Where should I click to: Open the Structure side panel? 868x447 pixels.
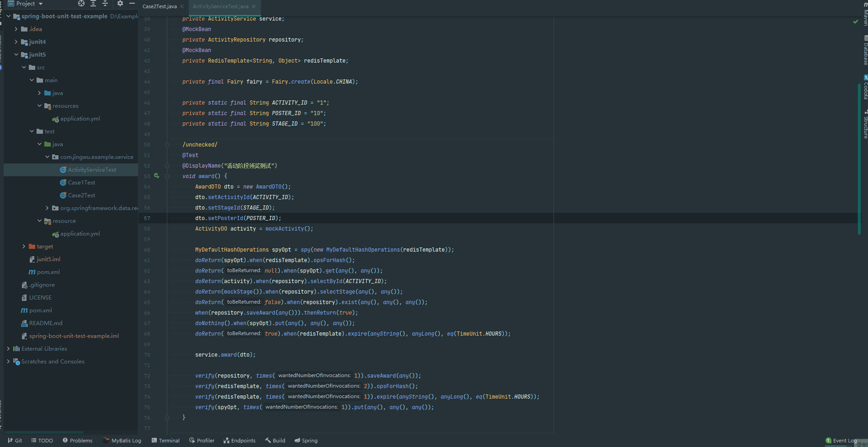pos(865,124)
